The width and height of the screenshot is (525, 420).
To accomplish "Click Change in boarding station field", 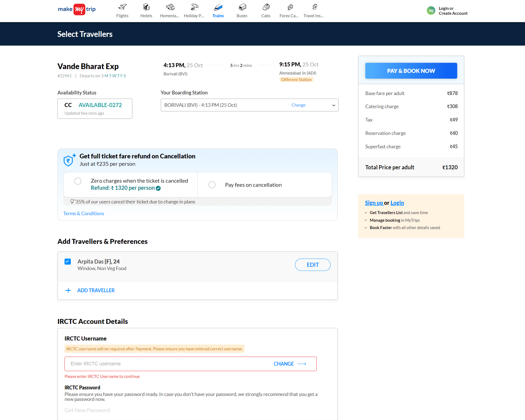I will tap(298, 105).
